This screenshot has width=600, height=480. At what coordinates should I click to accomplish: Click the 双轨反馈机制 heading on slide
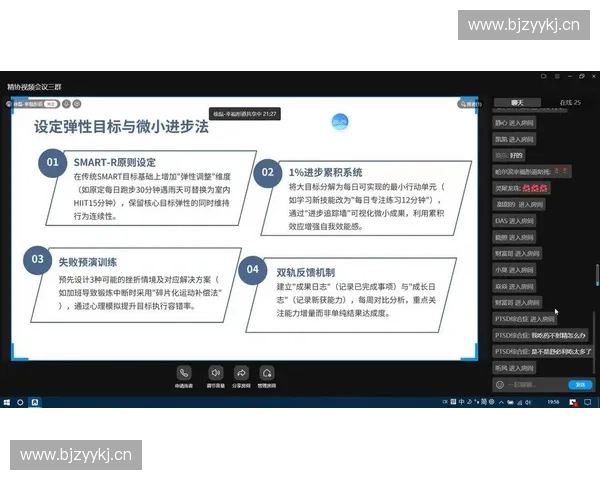tap(306, 273)
